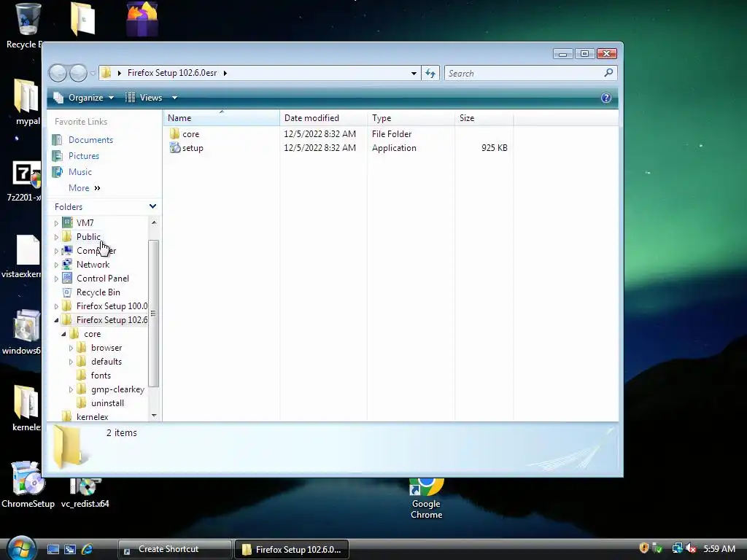Refresh the current folder view
Image resolution: width=747 pixels, height=560 pixels.
430,74
